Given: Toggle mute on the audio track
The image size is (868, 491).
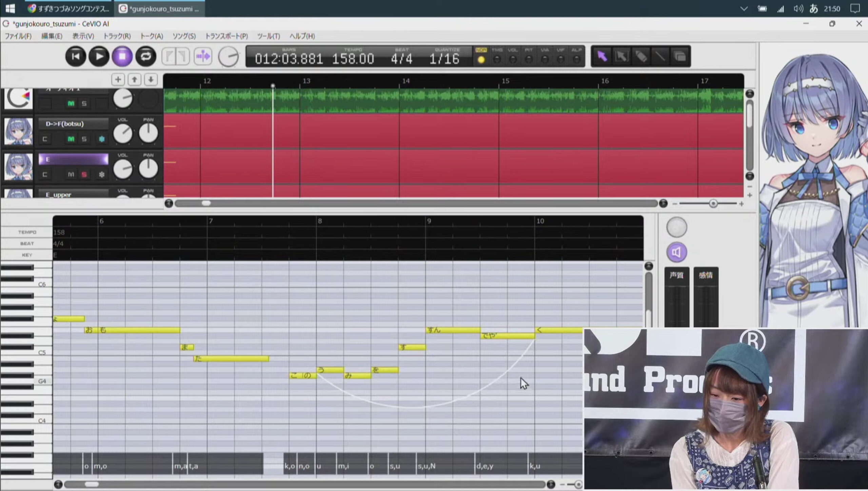Looking at the screenshot, I should [71, 103].
